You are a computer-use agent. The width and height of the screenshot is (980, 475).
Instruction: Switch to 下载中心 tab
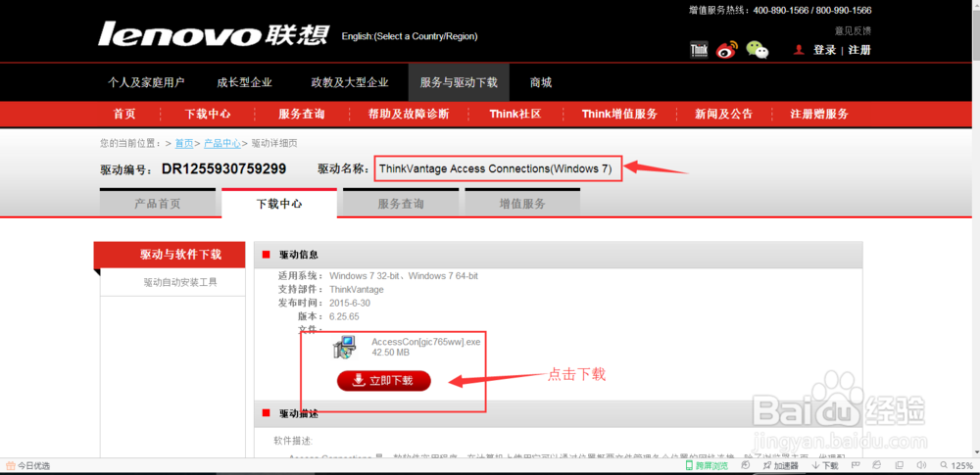[279, 203]
